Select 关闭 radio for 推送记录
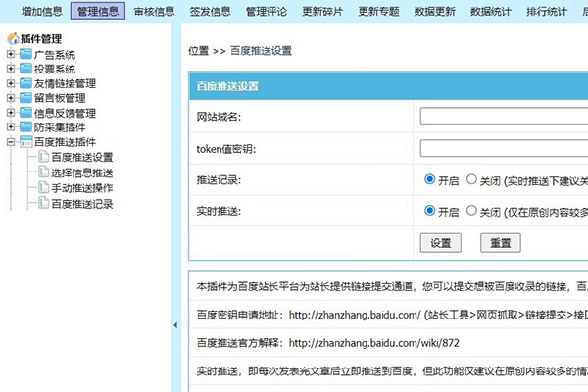588x392 pixels. 471,180
